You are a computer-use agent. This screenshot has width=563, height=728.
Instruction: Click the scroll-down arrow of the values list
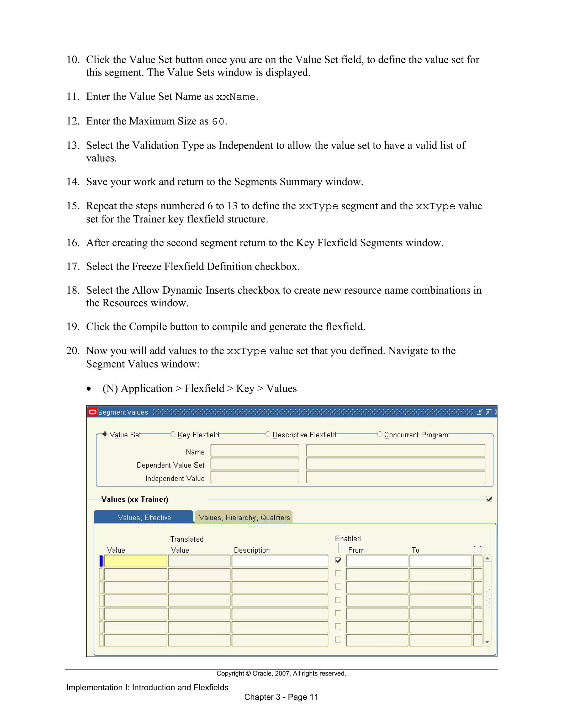click(x=488, y=642)
